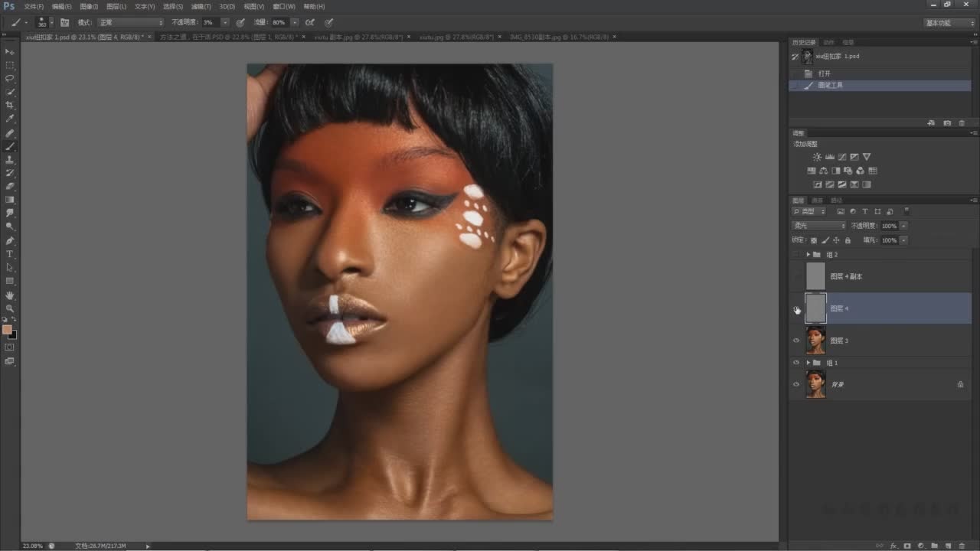Viewport: 980px width, 551px height.
Task: Enable airbrush build-up icon in options bar
Action: pyautogui.click(x=310, y=22)
